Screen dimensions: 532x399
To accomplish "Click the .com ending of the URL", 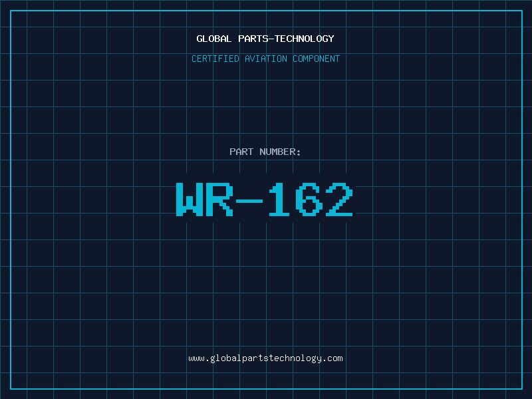I will (332, 358).
